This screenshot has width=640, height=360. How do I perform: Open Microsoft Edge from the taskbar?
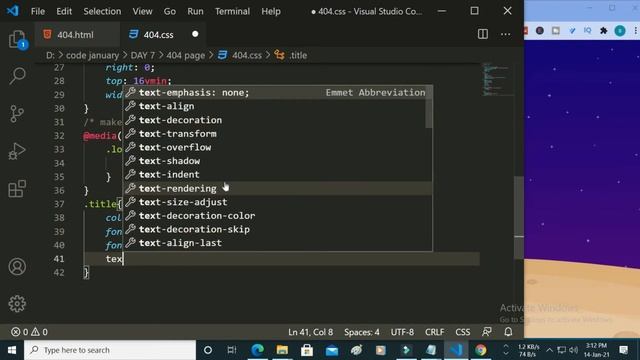click(x=257, y=350)
